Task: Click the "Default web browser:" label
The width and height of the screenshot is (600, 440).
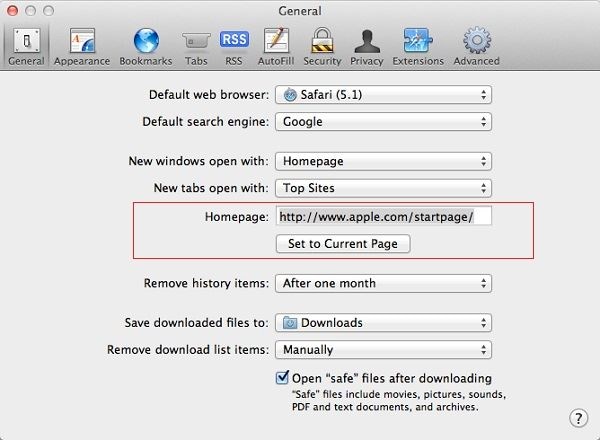Action: coord(209,95)
